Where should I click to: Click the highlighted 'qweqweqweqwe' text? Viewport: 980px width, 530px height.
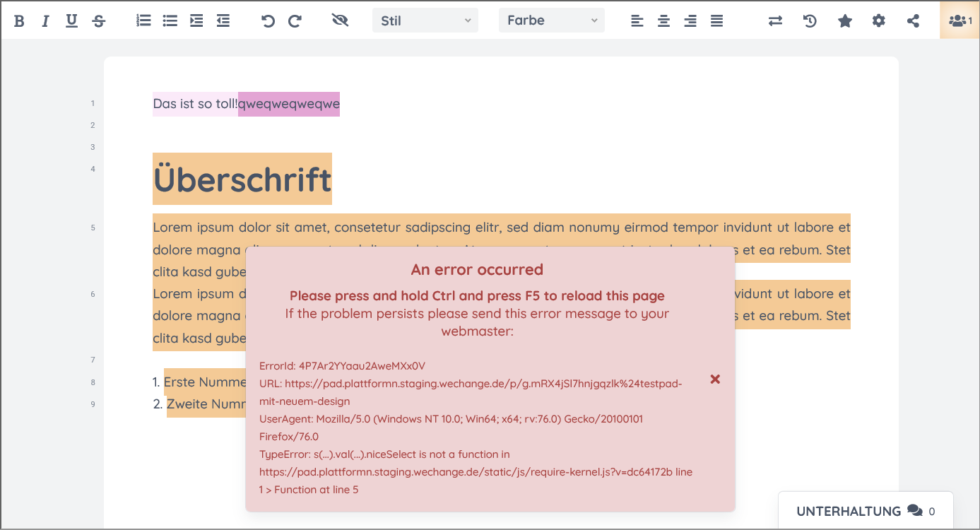[x=289, y=105]
